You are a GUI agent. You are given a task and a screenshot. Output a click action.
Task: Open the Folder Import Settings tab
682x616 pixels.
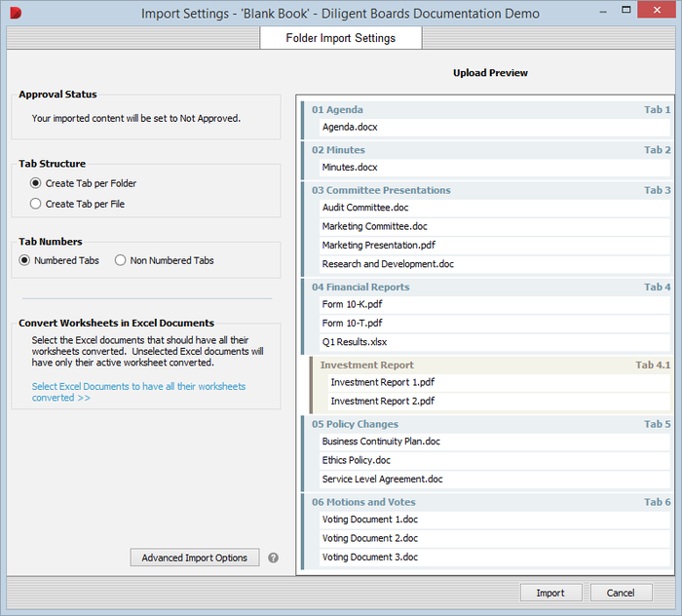(x=340, y=38)
